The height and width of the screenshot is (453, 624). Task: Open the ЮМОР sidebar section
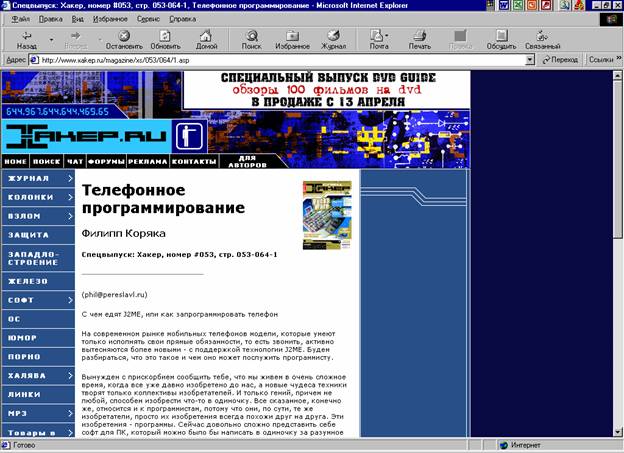coord(38,338)
